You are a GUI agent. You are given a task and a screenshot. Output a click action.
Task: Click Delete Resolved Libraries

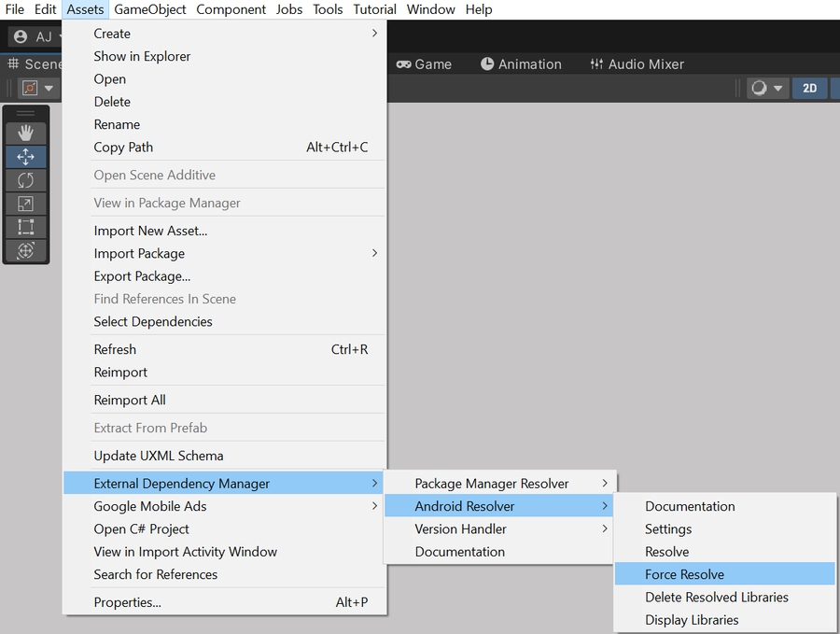pos(716,597)
